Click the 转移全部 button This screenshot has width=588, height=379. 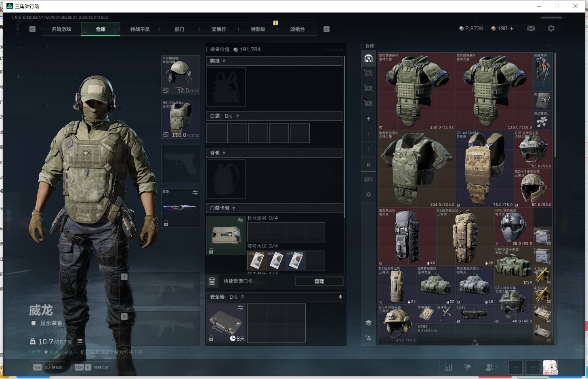[91, 367]
